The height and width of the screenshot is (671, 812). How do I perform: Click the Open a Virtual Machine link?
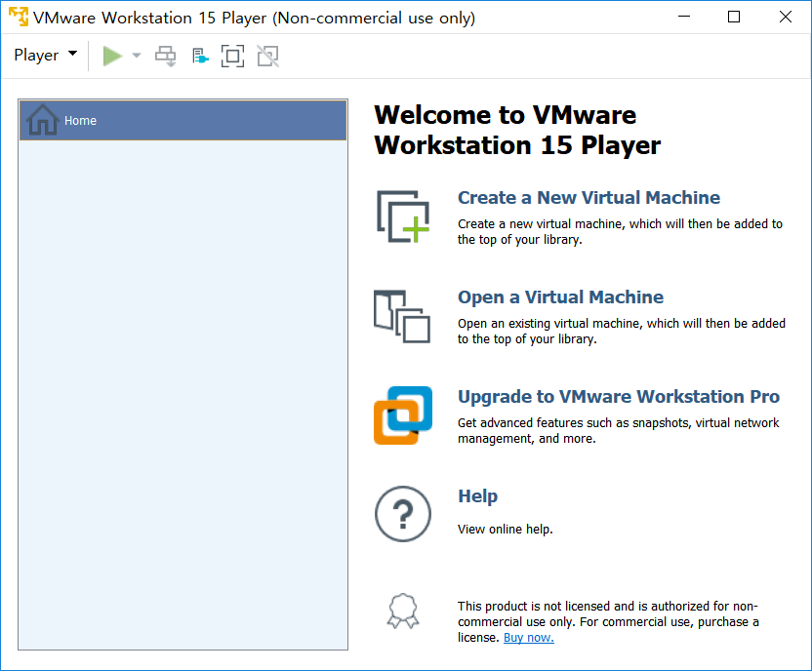[x=560, y=296]
